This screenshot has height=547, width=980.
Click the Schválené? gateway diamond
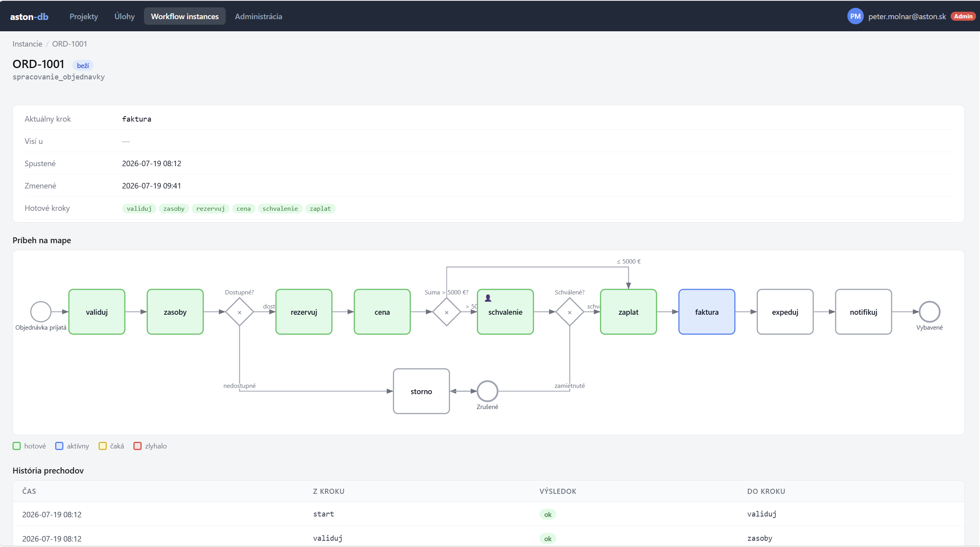pos(570,312)
